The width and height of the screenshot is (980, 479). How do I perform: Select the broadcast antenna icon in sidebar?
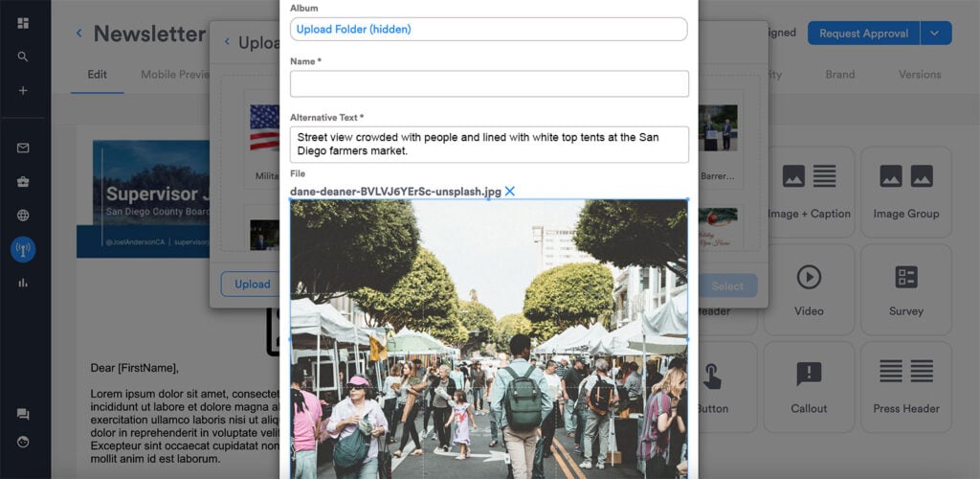[x=23, y=249]
